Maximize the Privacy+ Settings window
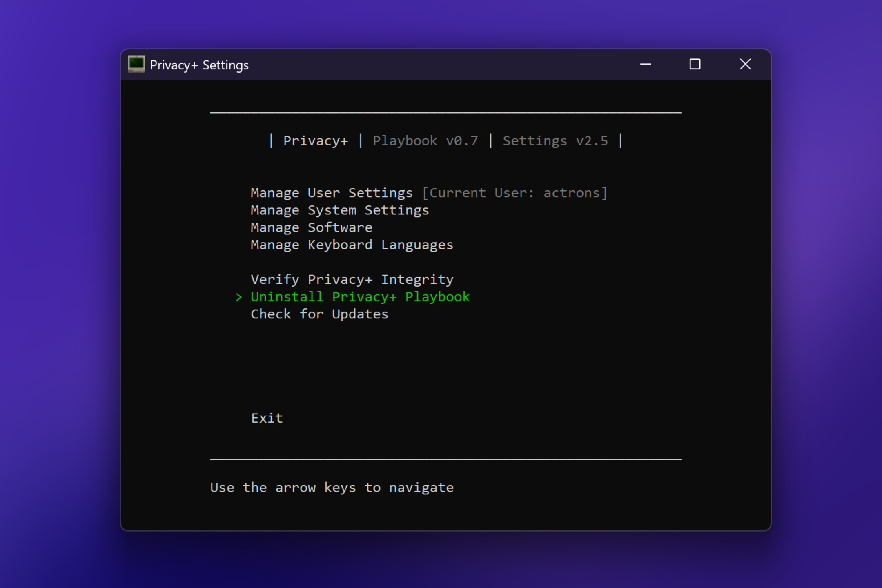The width and height of the screenshot is (882, 588). click(695, 64)
